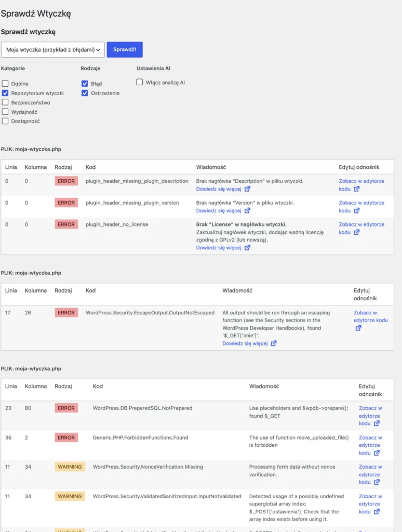The height and width of the screenshot is (532, 402).
Task: Untick the Błąd type checkbox
Action: pos(85,84)
